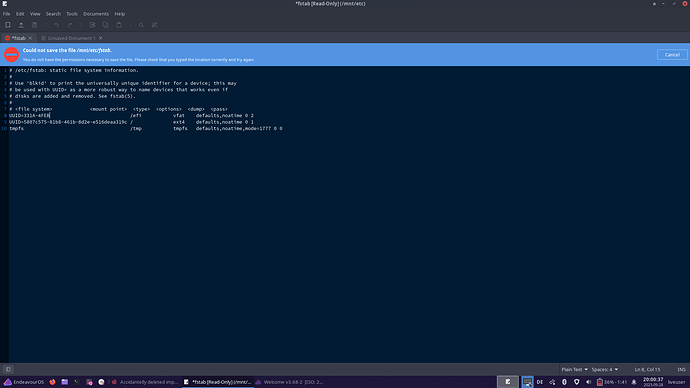This screenshot has width=690, height=388.
Task: Open the Tools menu
Action: [72, 14]
